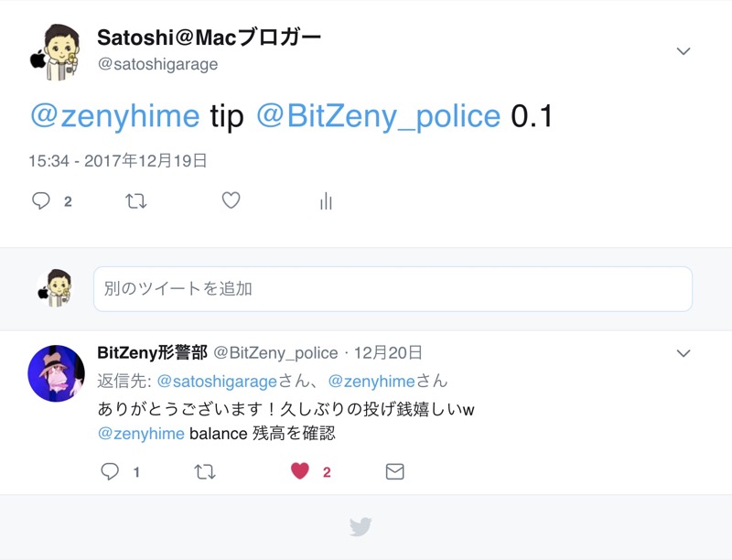Click @satoshigarage link in reply-to line

click(x=217, y=382)
